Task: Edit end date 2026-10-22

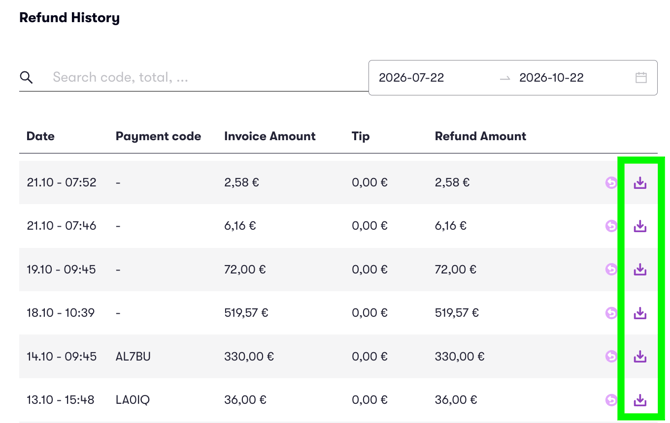Action: (x=551, y=78)
